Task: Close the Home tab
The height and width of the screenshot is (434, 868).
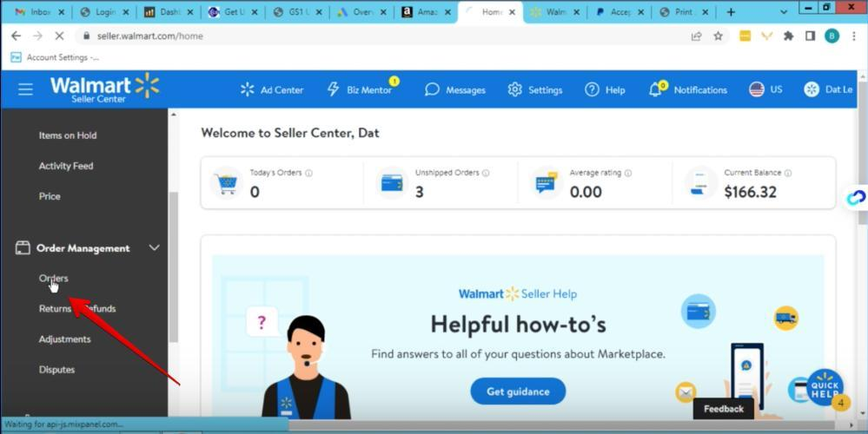Action: pyautogui.click(x=510, y=12)
